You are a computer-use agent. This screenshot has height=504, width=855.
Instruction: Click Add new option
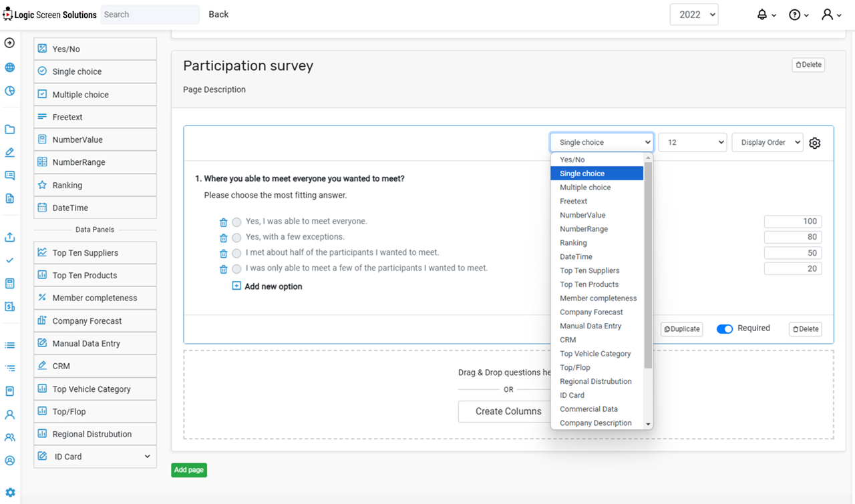pyautogui.click(x=273, y=286)
